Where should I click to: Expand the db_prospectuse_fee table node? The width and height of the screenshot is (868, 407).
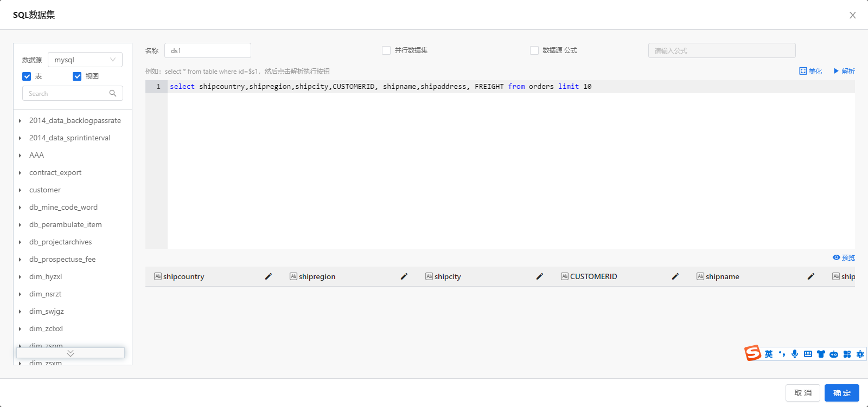[20, 260]
